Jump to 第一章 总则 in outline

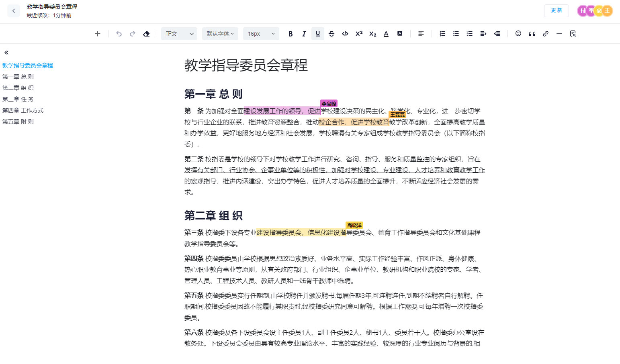[x=18, y=77]
